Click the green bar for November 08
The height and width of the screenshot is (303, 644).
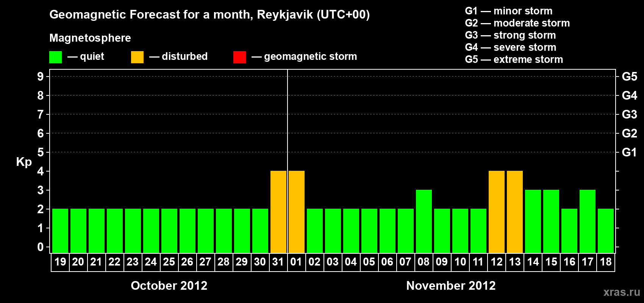click(x=424, y=221)
